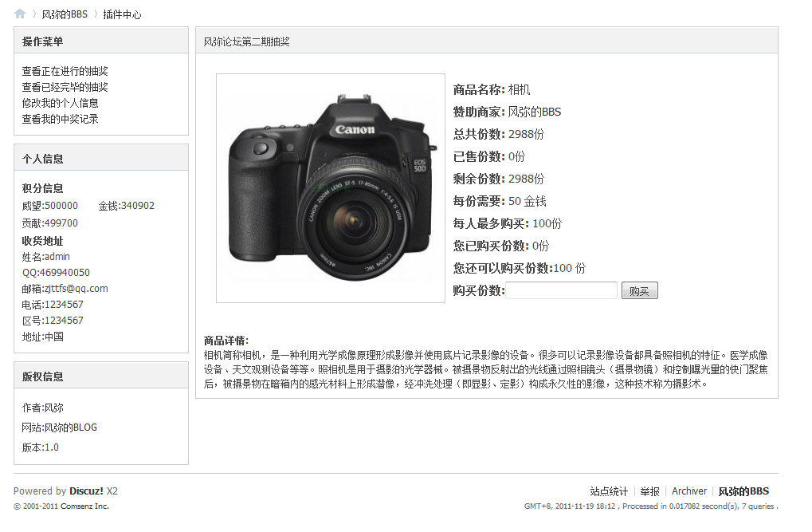This screenshot has width=812, height=532.
Task: Click 您已购买份数: 0份 line
Action: pos(500,246)
